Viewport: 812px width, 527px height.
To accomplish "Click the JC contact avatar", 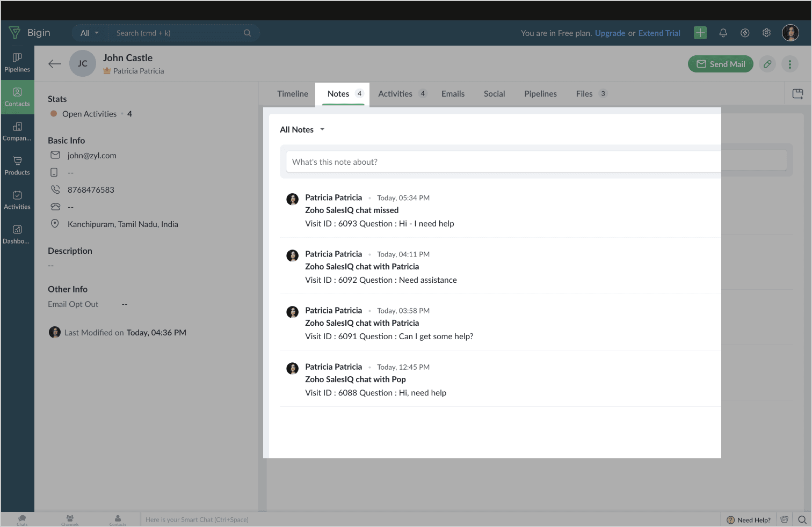I will pyautogui.click(x=83, y=63).
